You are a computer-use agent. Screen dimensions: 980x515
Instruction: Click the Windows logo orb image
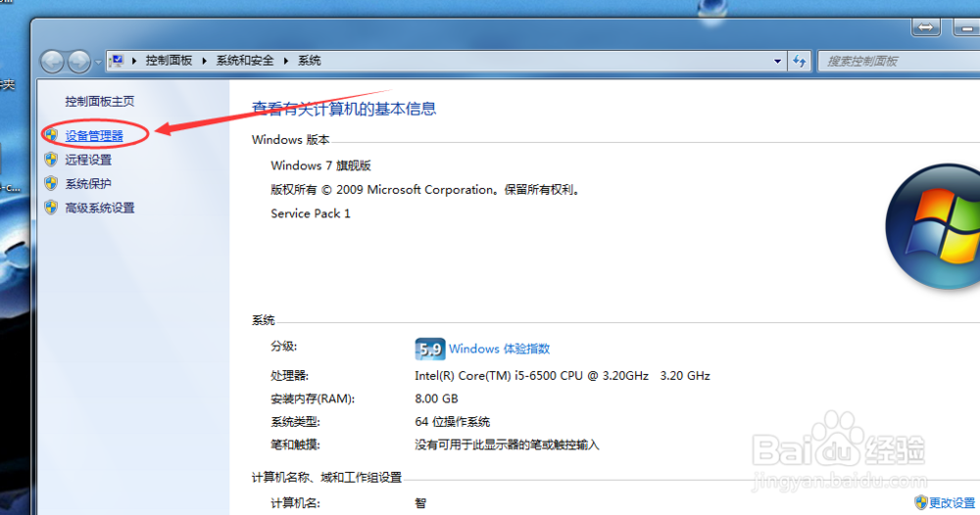click(933, 226)
